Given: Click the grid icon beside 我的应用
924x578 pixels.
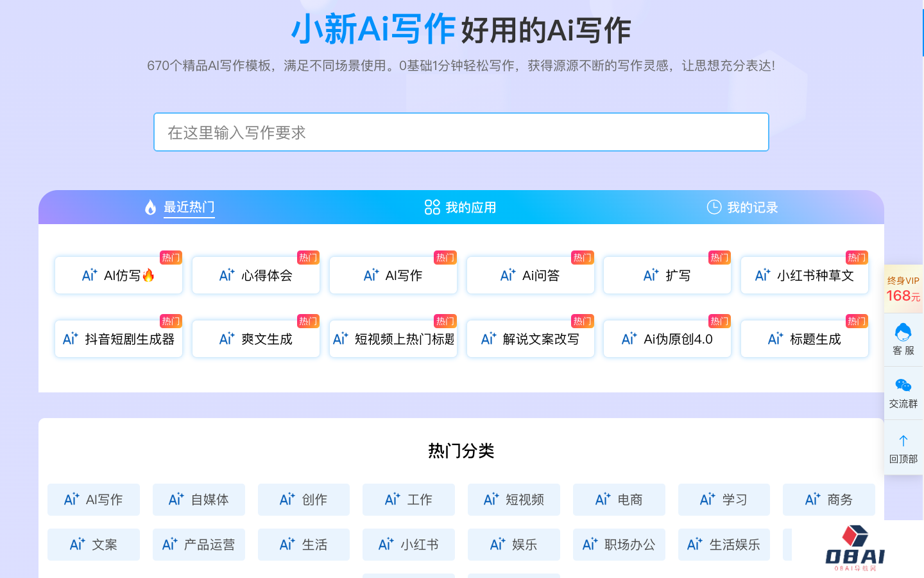Looking at the screenshot, I should (x=432, y=207).
